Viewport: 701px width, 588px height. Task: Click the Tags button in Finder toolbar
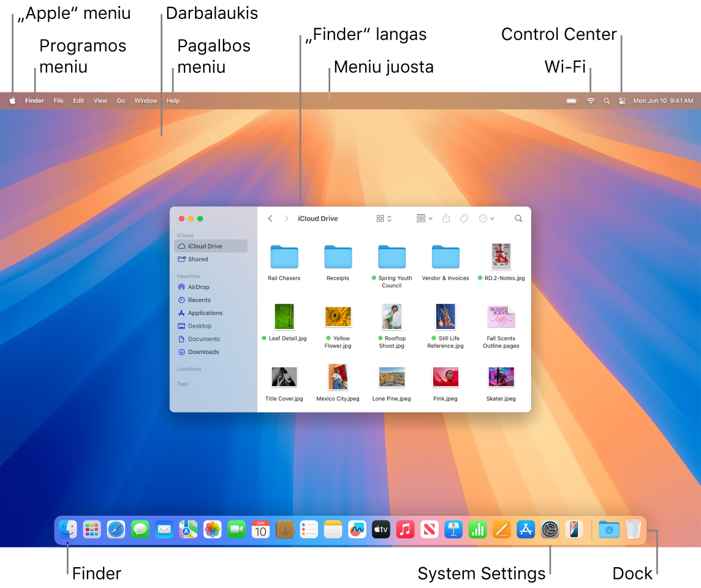[x=464, y=219]
